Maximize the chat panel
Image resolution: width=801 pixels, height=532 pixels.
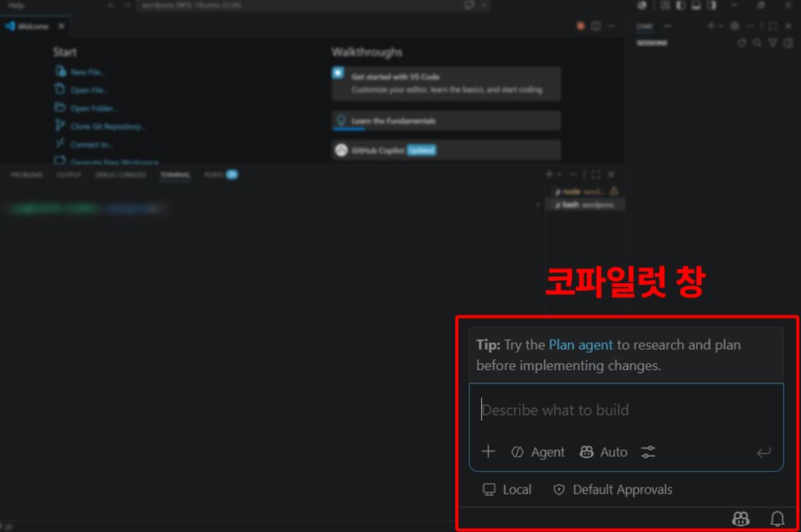coord(773,26)
